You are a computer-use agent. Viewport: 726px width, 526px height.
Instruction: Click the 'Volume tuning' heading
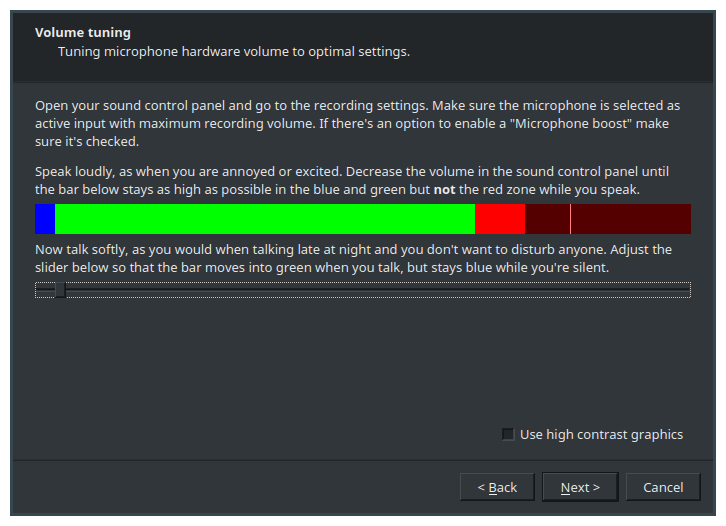[83, 32]
